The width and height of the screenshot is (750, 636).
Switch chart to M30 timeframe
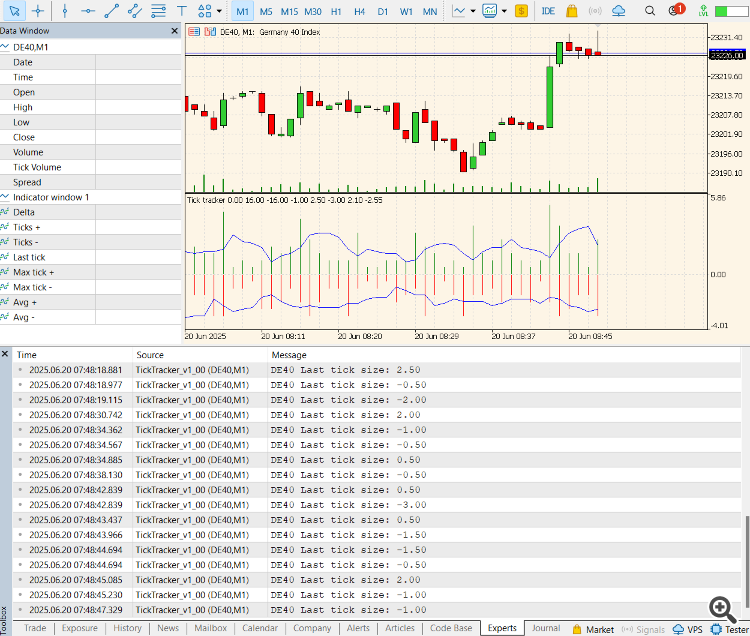point(313,11)
